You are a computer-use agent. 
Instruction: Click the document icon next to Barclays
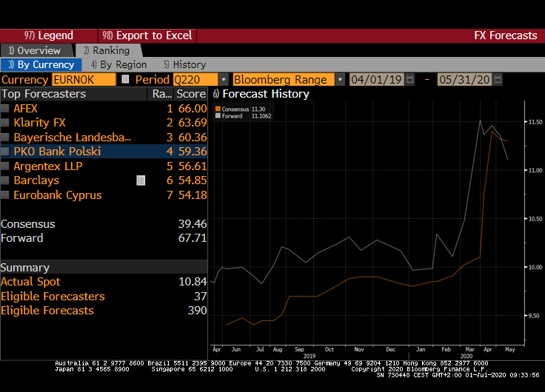tap(141, 180)
